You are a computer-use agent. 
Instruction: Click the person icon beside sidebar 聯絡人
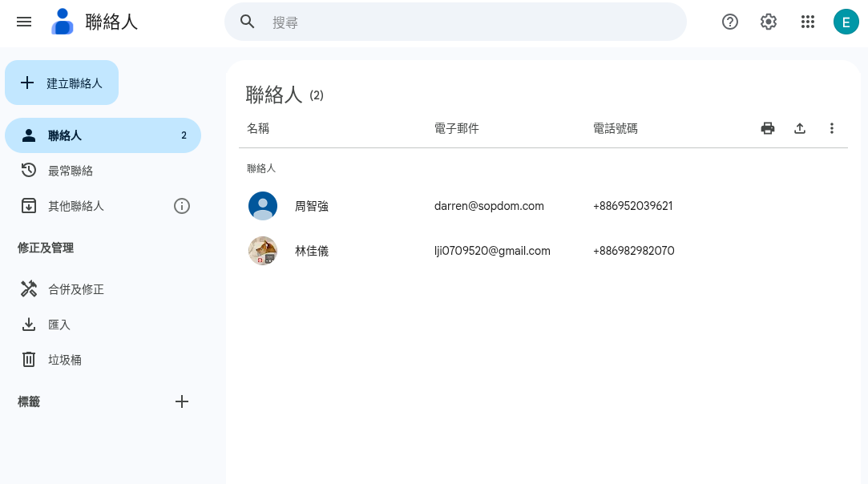[29, 135]
